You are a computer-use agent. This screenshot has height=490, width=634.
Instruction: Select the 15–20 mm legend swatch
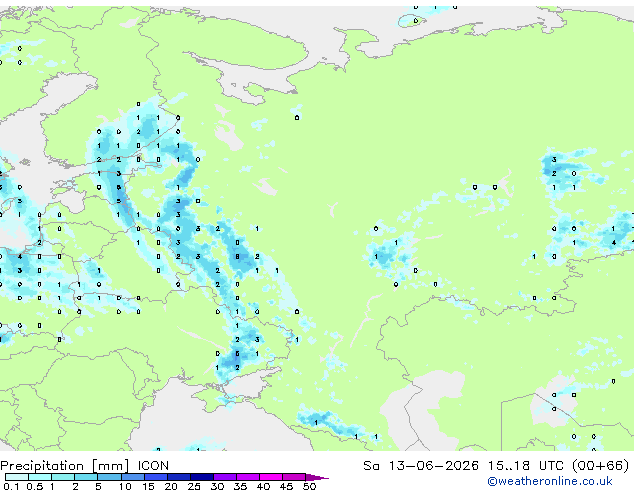click(x=155, y=477)
